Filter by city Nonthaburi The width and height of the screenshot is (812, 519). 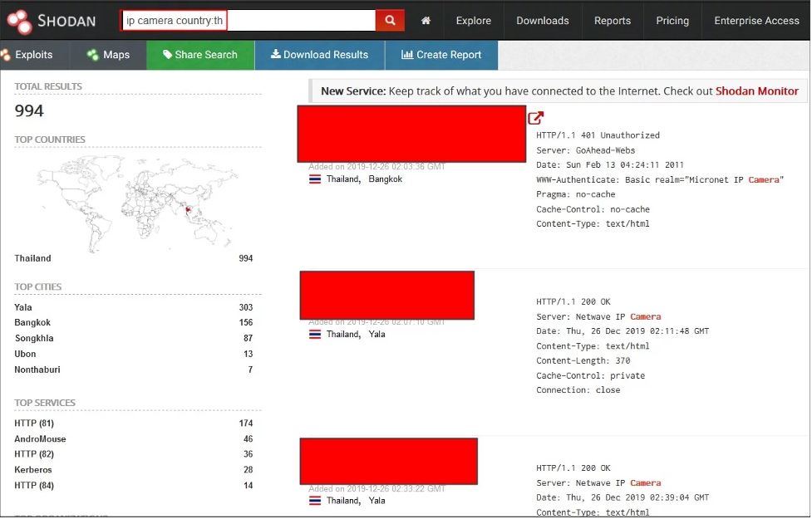click(37, 370)
